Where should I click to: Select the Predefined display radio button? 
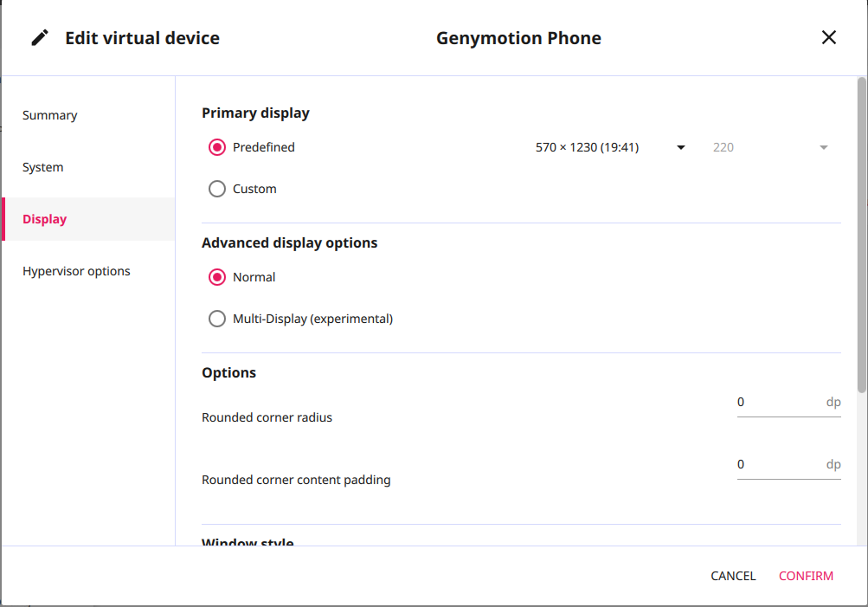217,147
